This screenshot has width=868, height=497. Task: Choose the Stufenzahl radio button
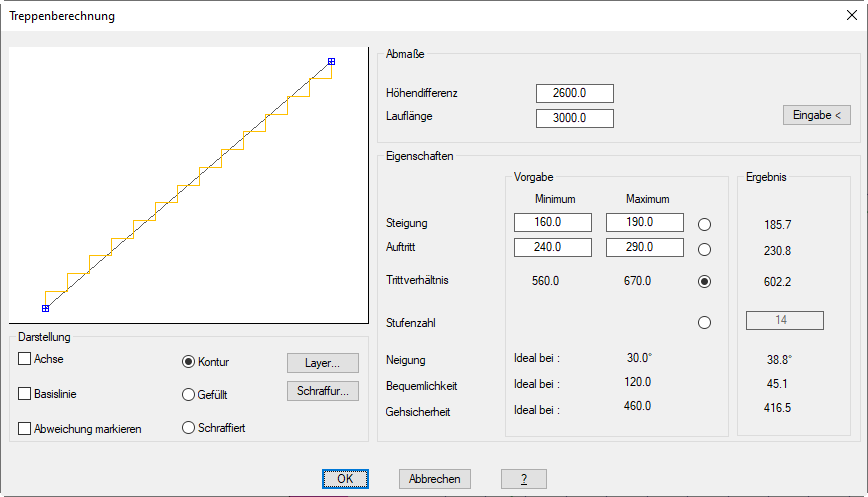[705, 322]
